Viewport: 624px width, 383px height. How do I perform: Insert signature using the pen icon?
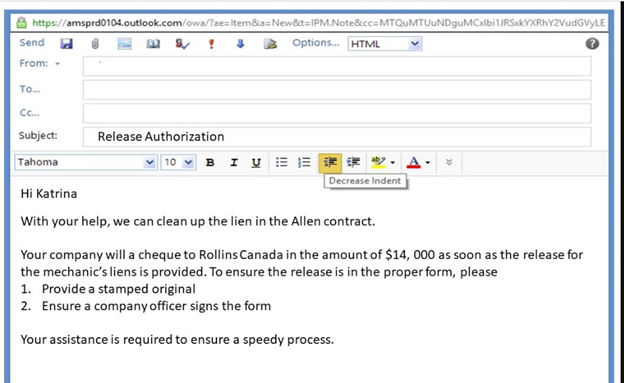(x=270, y=44)
